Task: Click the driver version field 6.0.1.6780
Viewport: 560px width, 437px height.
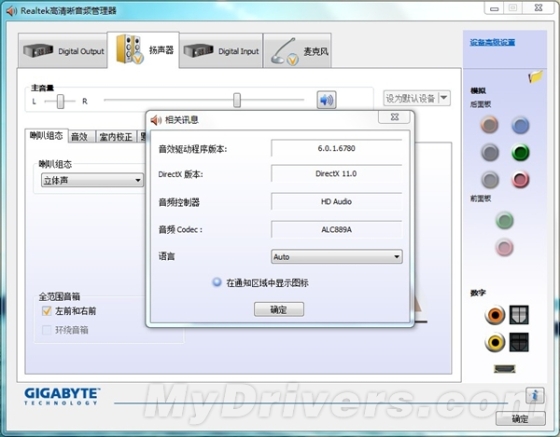Action: point(336,148)
